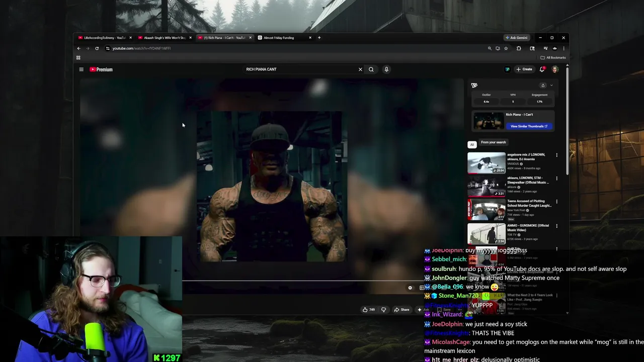The image size is (644, 362).
Task: Click the address bar URL
Action: [x=141, y=48]
